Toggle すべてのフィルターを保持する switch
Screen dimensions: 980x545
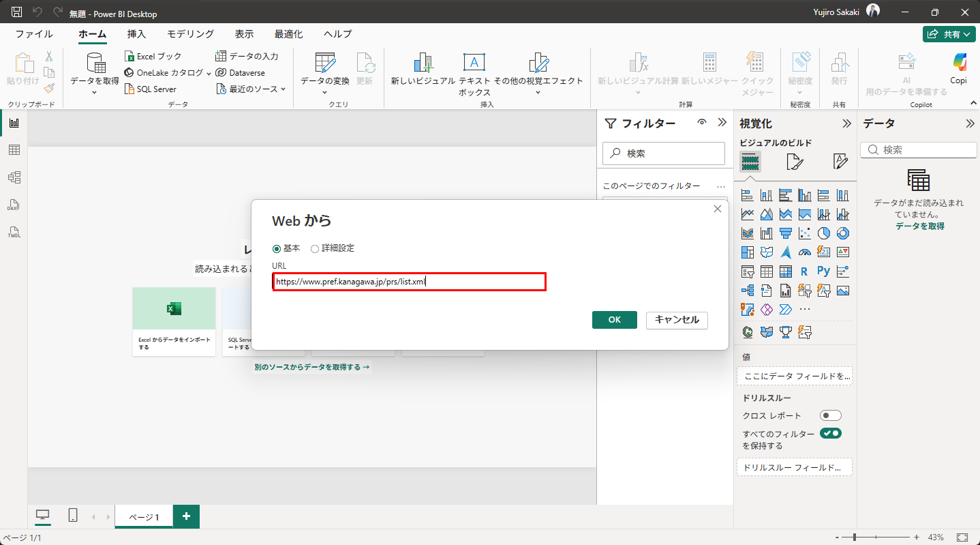831,433
